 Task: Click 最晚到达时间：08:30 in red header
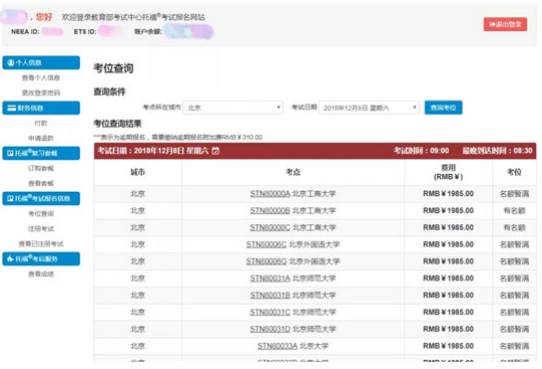497,151
